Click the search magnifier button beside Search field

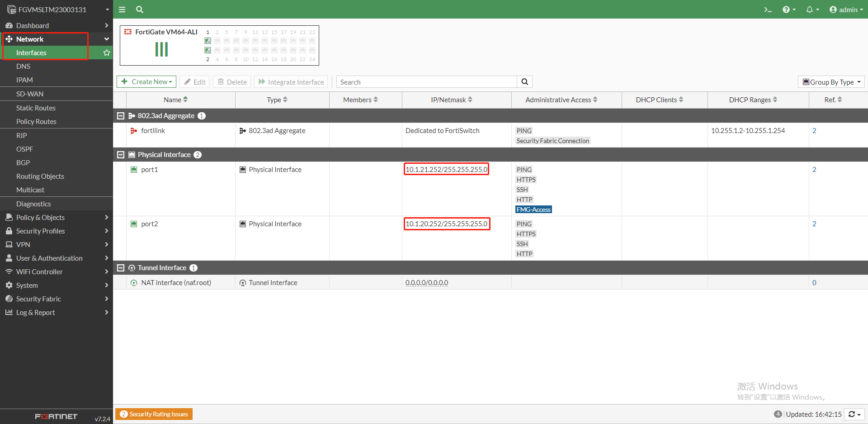point(524,82)
